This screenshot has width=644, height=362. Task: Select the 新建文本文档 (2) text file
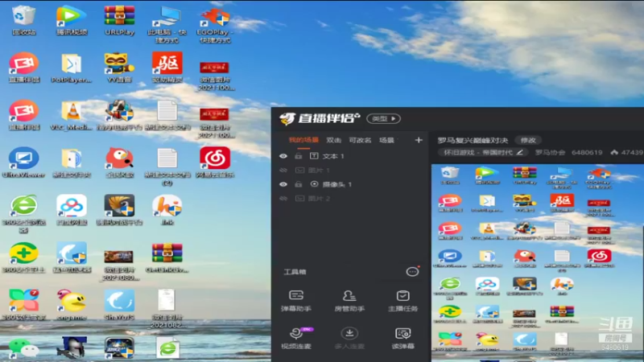coord(167,167)
